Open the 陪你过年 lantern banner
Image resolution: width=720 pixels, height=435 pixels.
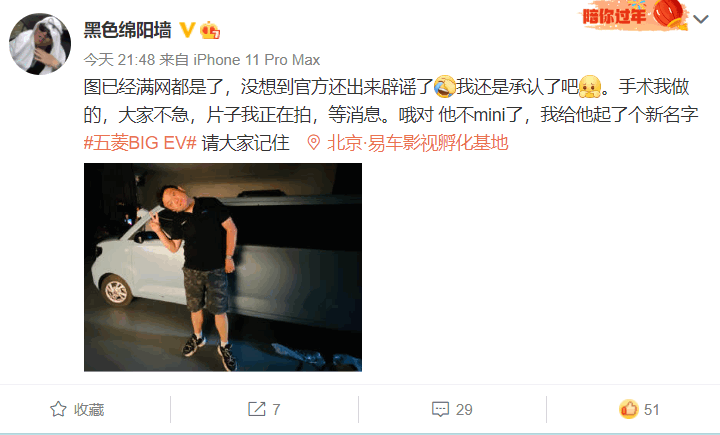tap(633, 15)
